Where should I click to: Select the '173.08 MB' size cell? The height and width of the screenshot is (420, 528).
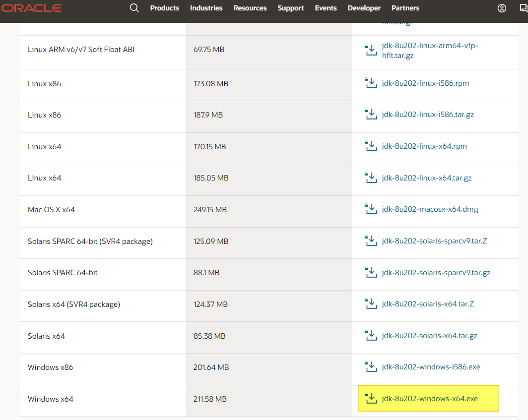click(269, 85)
